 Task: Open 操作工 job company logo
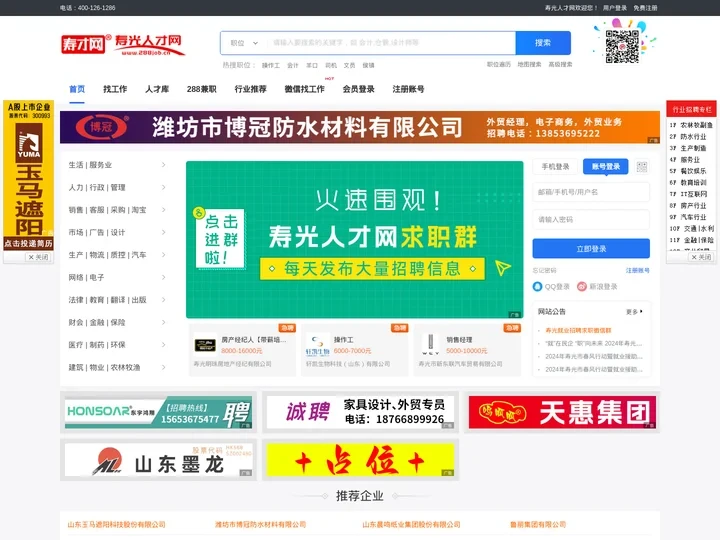click(x=318, y=345)
